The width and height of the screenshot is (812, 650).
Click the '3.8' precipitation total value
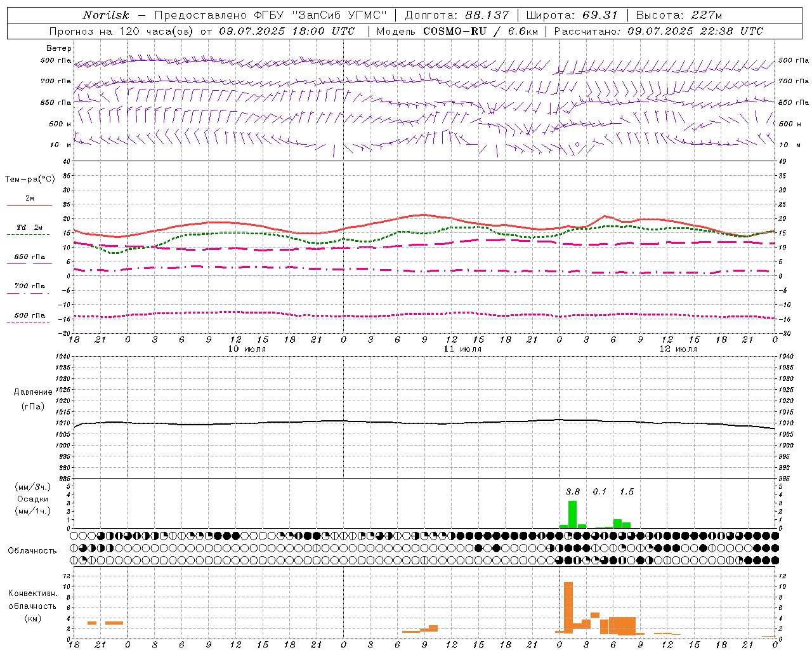573,491
